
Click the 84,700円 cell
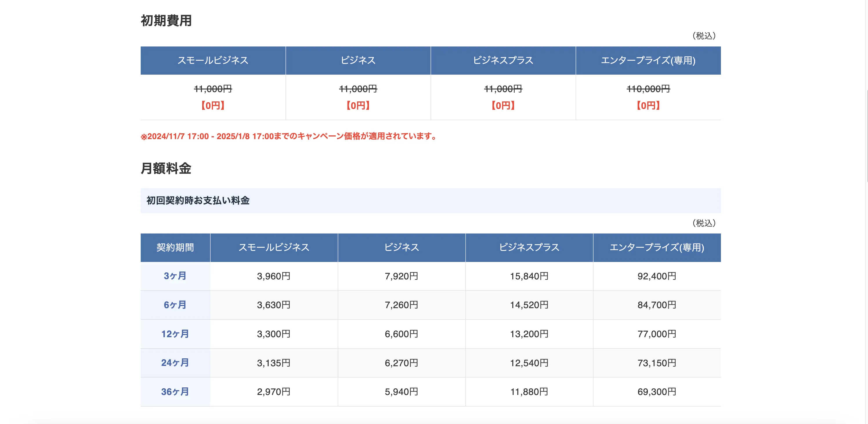657,305
